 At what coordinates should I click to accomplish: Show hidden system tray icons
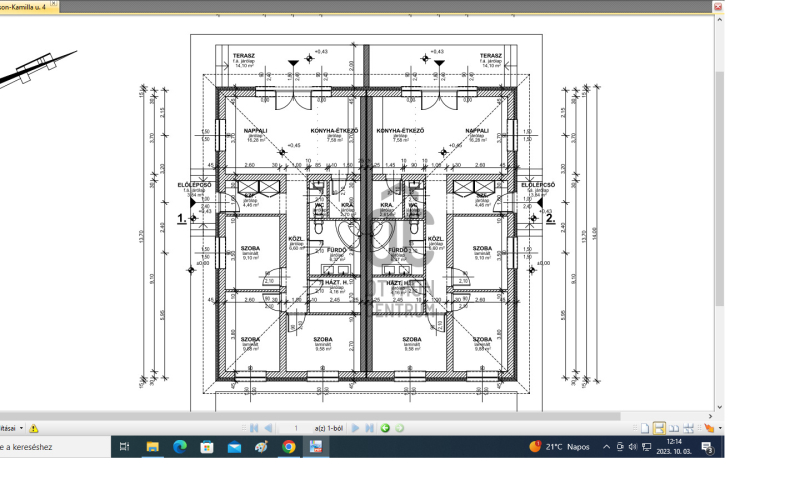coord(606,447)
